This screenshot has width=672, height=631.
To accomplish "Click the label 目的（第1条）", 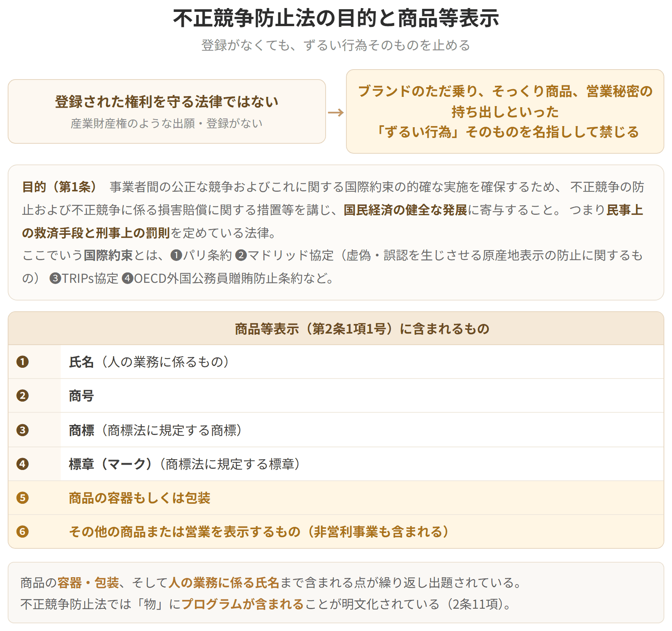I will 60,187.
